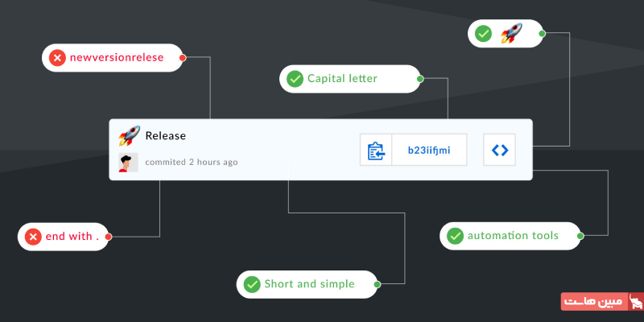This screenshot has height=322, width=644.
Task: Click the Release commit title
Action: pos(165,135)
